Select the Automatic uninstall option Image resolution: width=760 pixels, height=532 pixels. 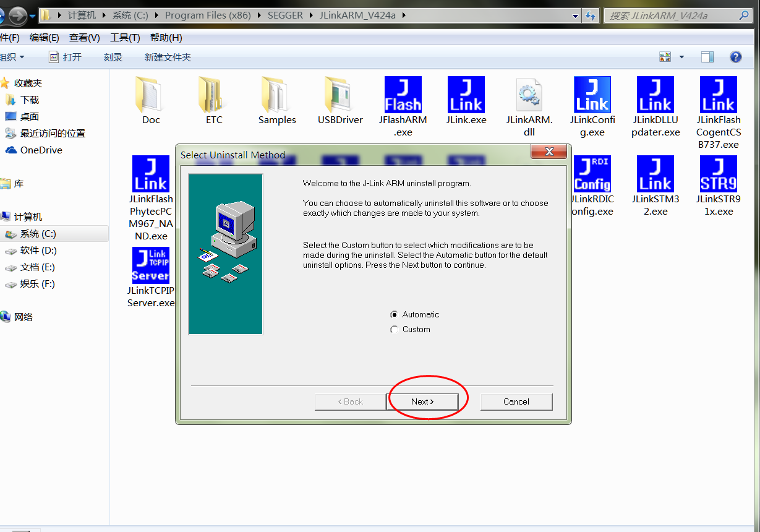click(394, 314)
